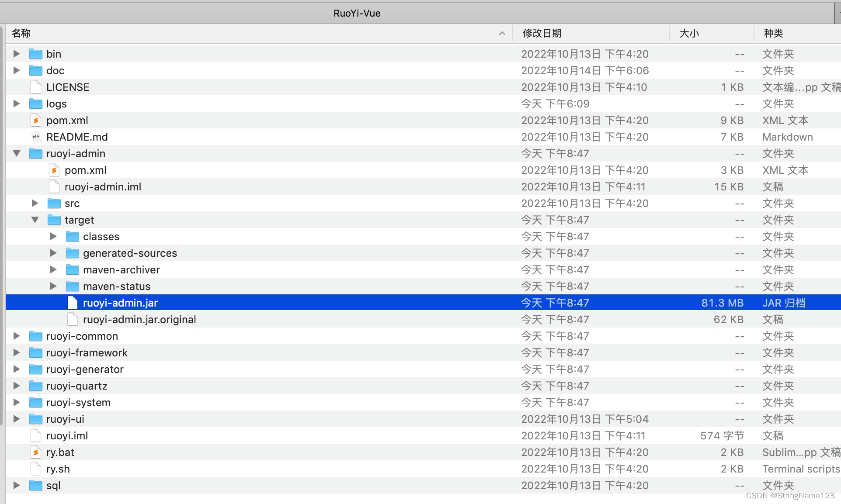Viewport: 841px width, 504px height.
Task: Sort by the 修改日期 column header
Action: click(542, 33)
